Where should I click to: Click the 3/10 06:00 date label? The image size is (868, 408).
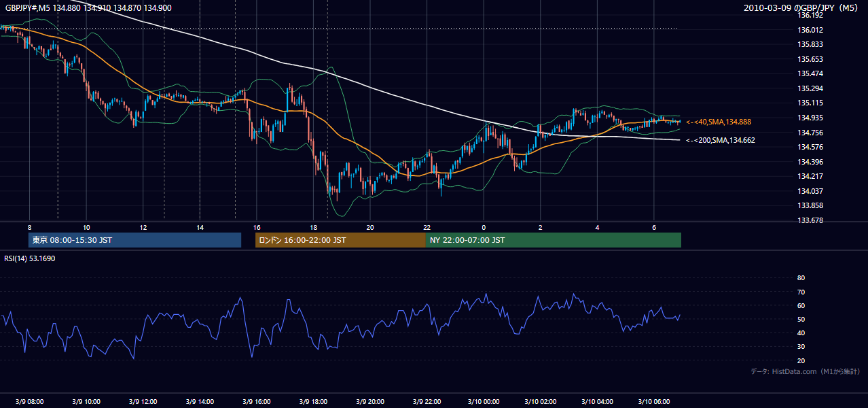pos(653,402)
